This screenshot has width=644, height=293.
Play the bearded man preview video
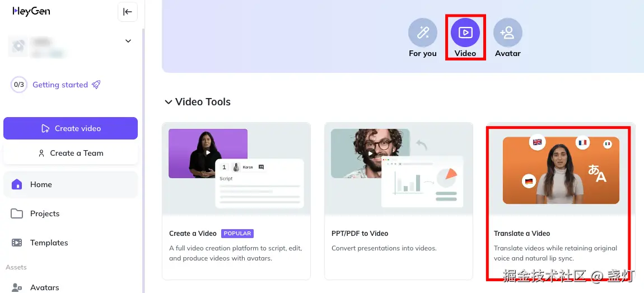[371, 154]
